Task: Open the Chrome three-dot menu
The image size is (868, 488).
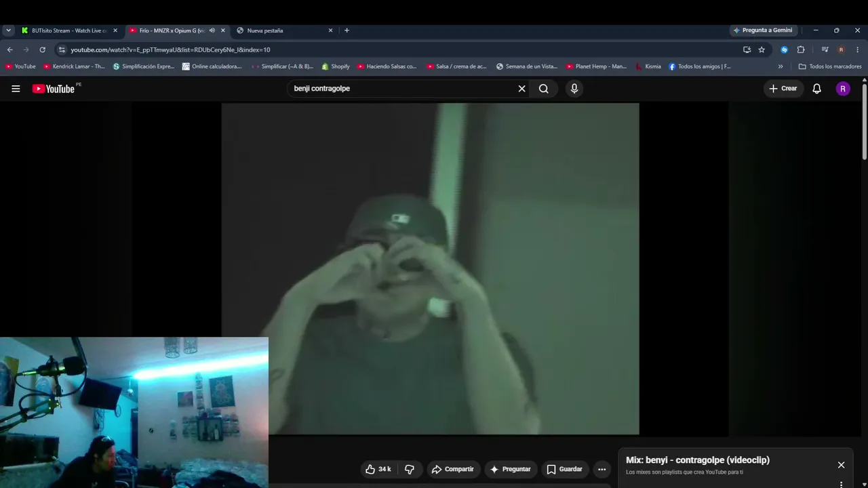Action: pos(857,49)
